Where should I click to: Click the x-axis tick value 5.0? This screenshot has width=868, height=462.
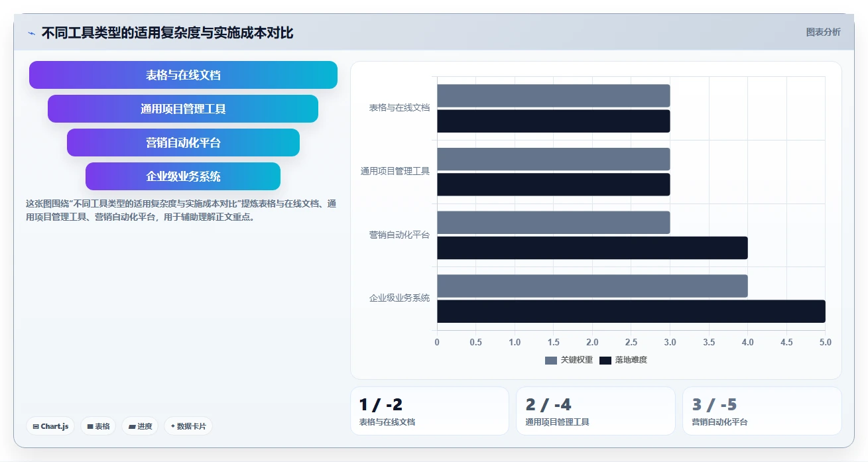pos(826,342)
